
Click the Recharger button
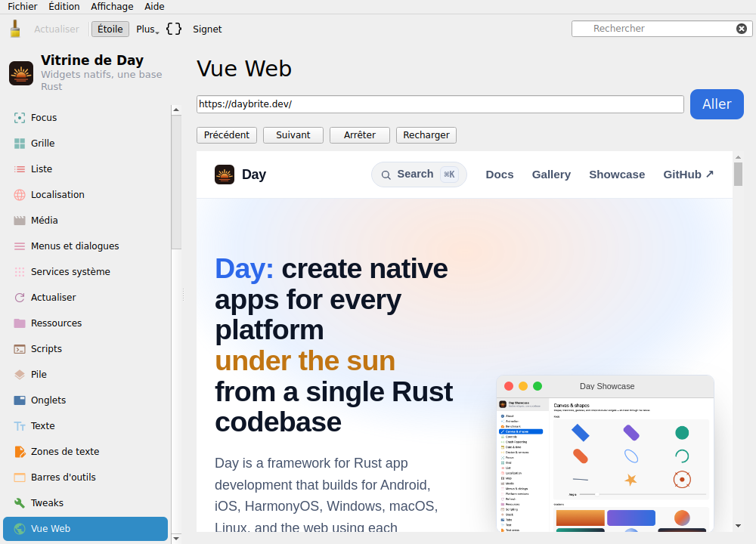426,135
